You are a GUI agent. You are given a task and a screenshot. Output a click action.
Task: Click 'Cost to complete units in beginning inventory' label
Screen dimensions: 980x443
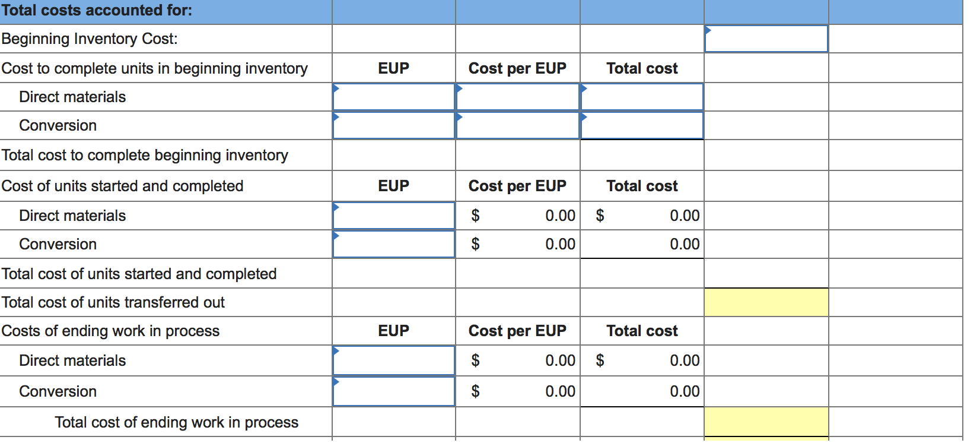154,68
